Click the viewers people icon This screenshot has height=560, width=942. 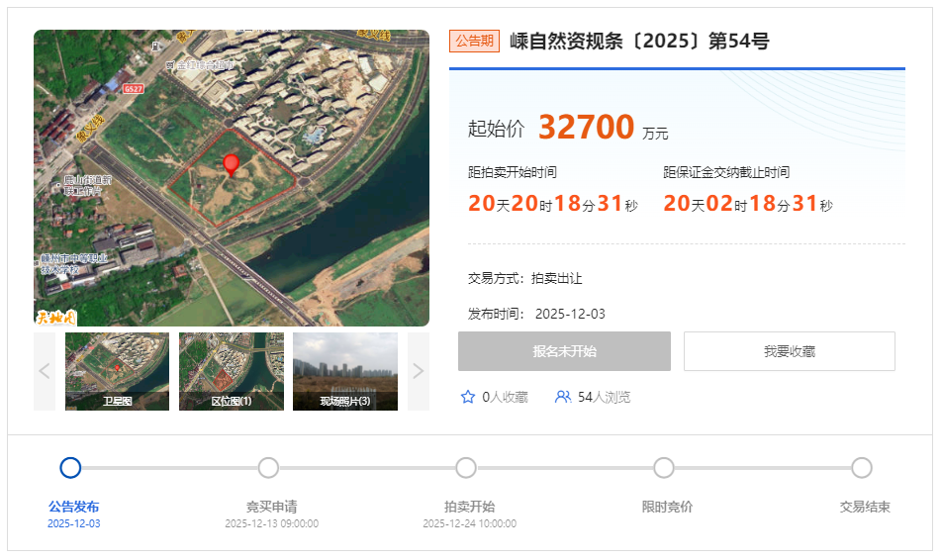563,397
